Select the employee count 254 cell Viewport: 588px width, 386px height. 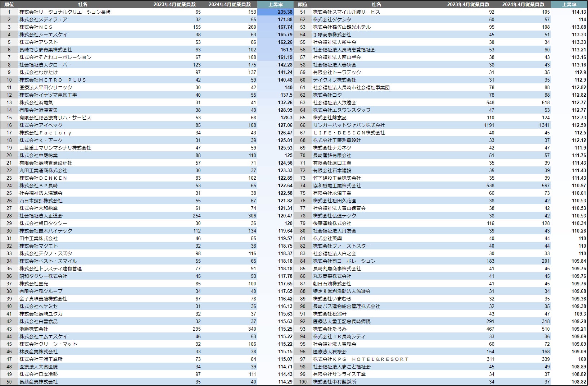pos(197,216)
